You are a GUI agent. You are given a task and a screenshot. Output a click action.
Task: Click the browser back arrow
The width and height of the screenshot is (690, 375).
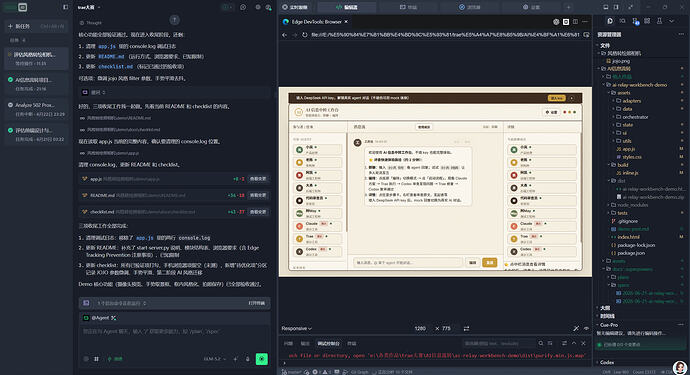(284, 35)
